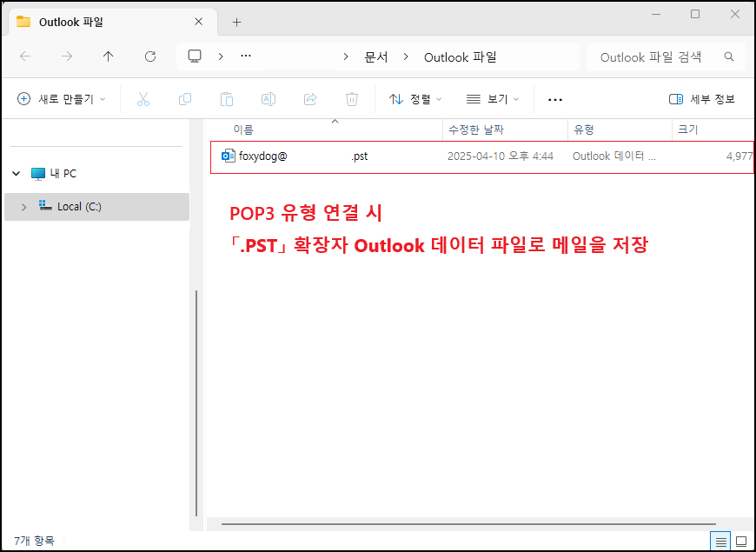Click the Share icon in toolbar

tap(310, 99)
